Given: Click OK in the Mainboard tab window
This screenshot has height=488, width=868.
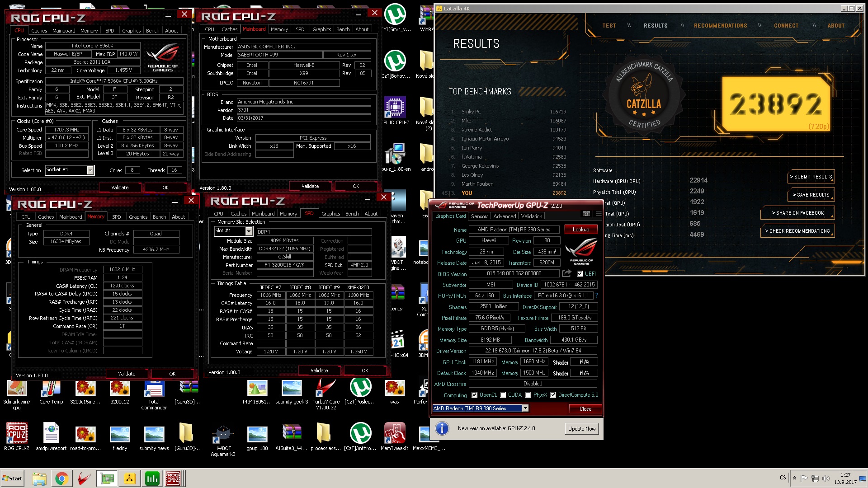Looking at the screenshot, I should (x=356, y=186).
